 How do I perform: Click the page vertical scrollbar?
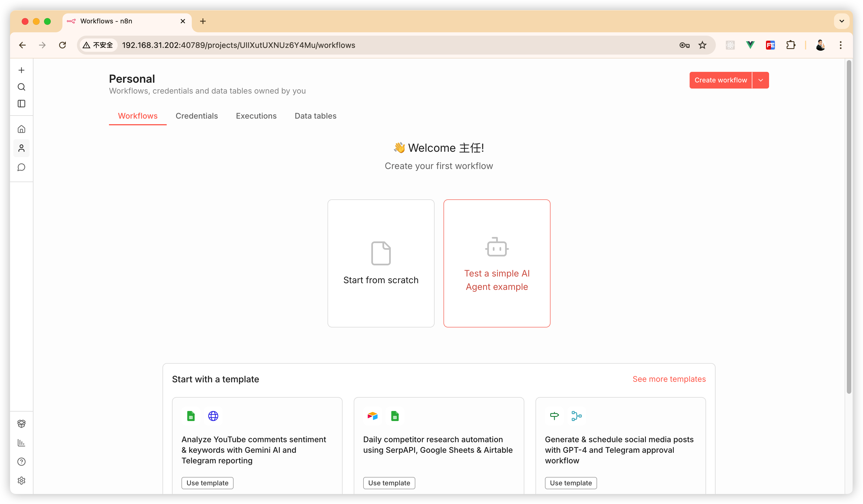849,226
